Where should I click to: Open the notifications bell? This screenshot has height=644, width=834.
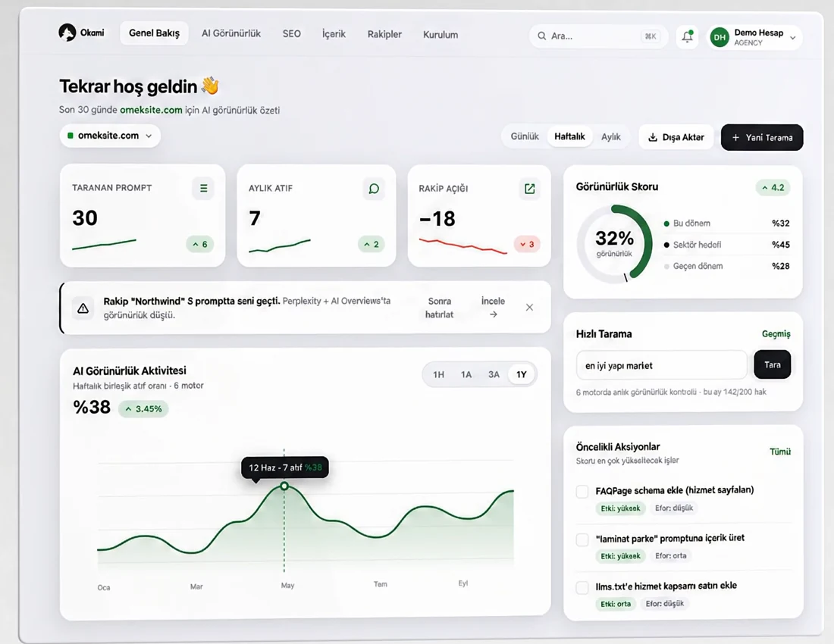tap(687, 36)
